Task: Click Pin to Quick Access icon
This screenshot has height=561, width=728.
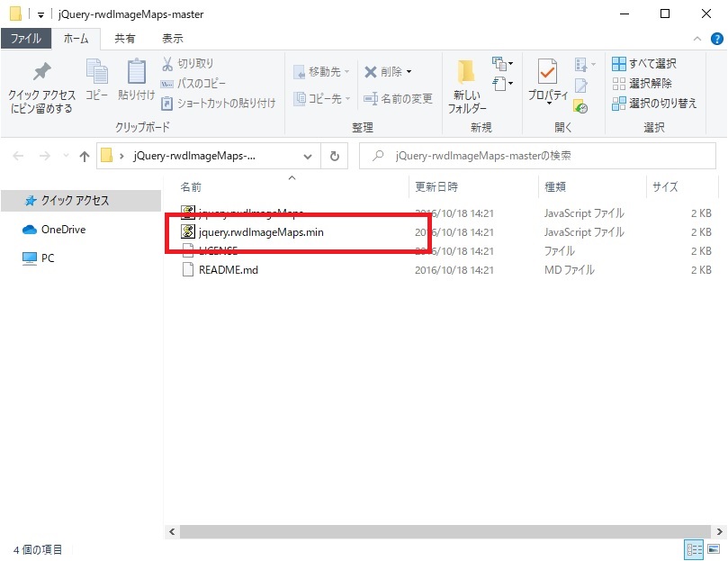Action: pyautogui.click(x=41, y=71)
